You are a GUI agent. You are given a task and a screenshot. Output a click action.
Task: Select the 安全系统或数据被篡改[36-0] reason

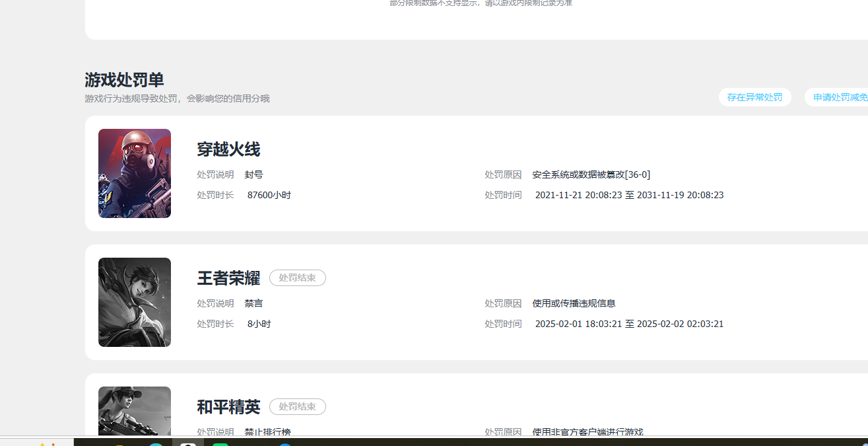(x=591, y=174)
